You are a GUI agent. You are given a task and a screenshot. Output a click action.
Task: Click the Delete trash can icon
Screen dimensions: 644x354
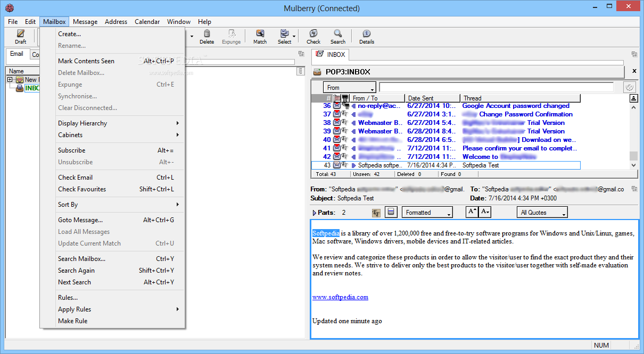(x=207, y=33)
